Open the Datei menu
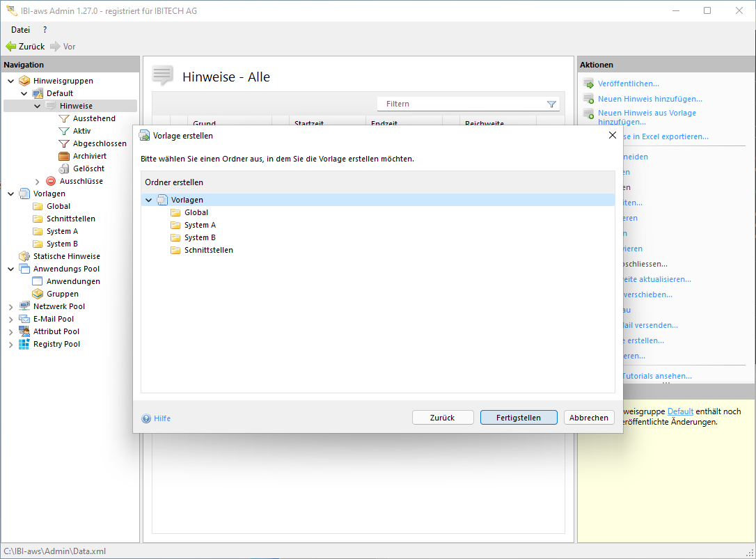Screen dimensions: 756x559 pos(20,30)
